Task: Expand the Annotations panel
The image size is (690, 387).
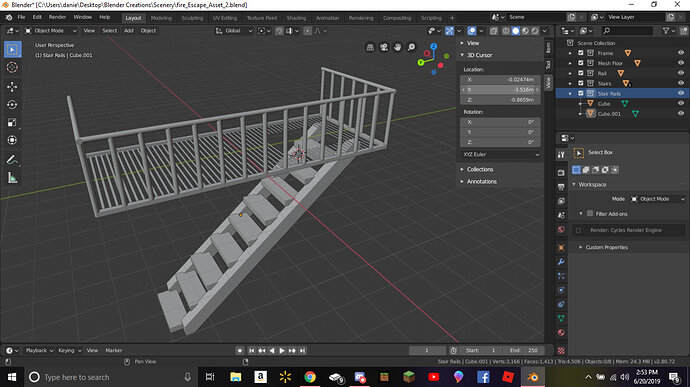Action: pyautogui.click(x=481, y=181)
